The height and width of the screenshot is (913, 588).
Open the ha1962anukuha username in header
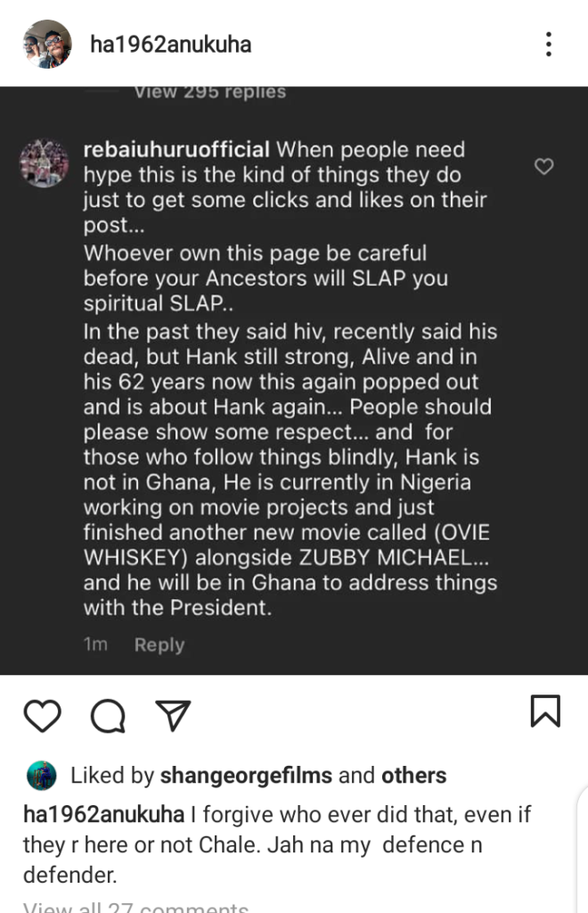[x=170, y=44]
